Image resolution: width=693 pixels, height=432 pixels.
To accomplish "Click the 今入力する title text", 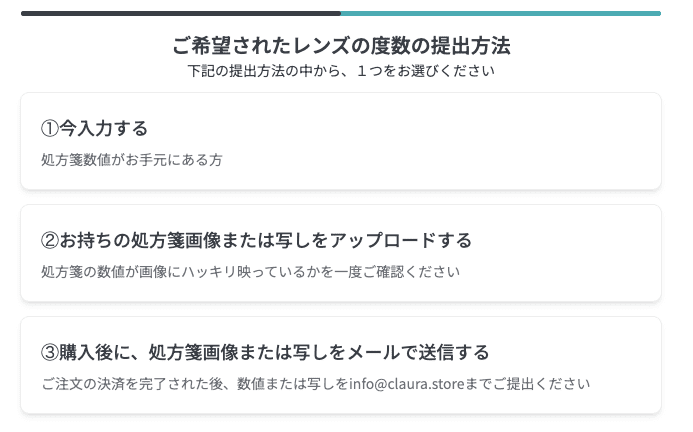I will pos(104,129).
